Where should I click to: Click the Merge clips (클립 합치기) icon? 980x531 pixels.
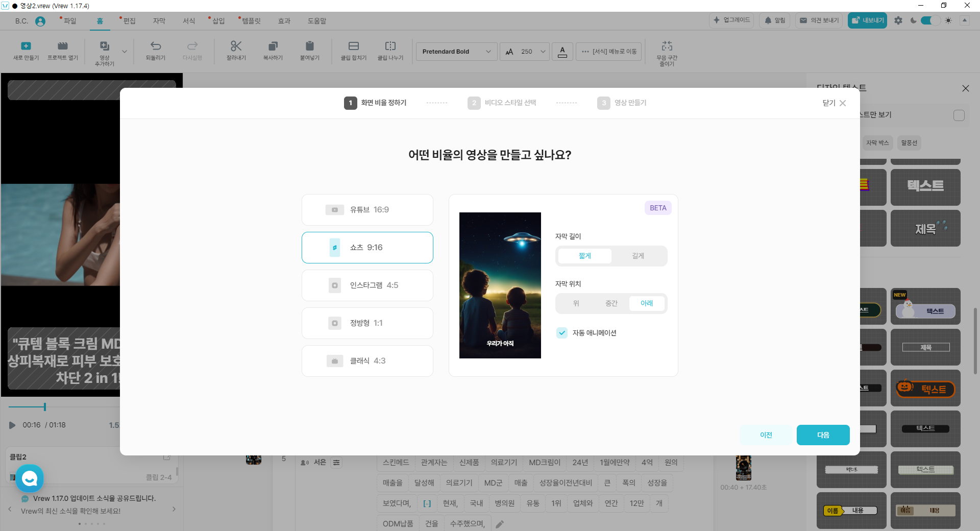[x=354, y=46]
